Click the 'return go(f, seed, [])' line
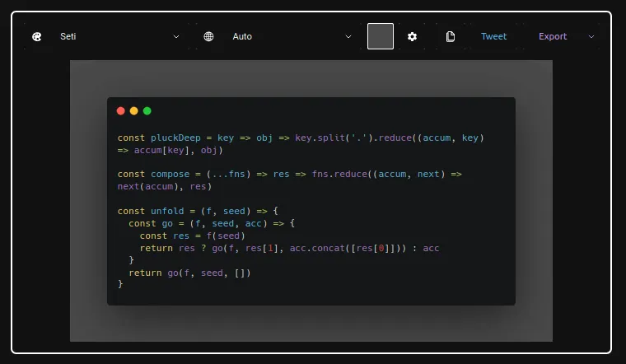 click(x=189, y=273)
